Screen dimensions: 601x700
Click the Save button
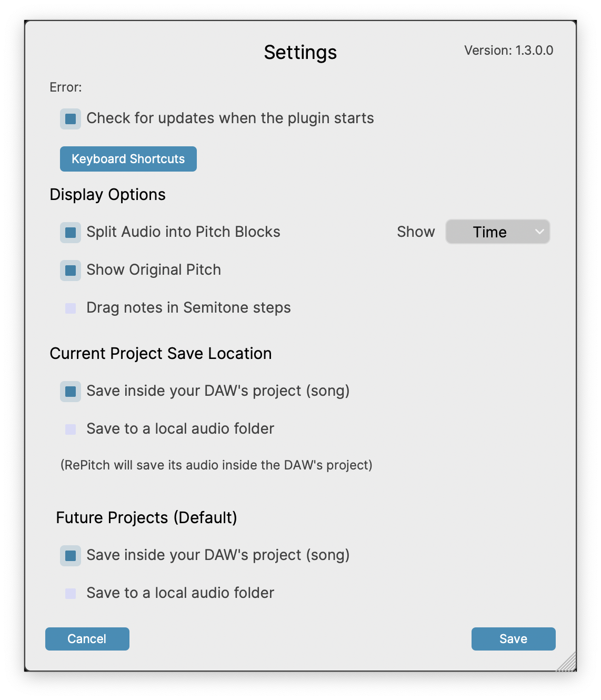513,639
